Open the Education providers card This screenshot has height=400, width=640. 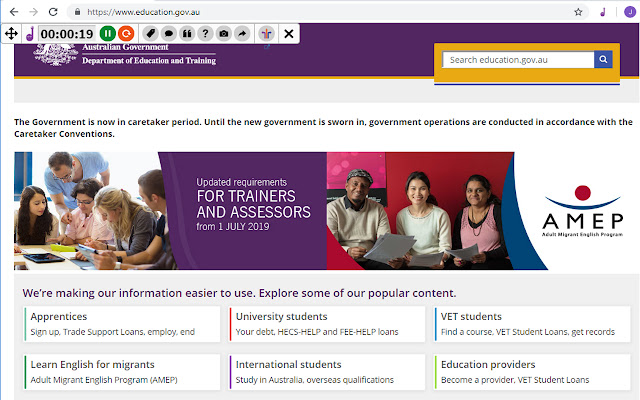pos(532,372)
